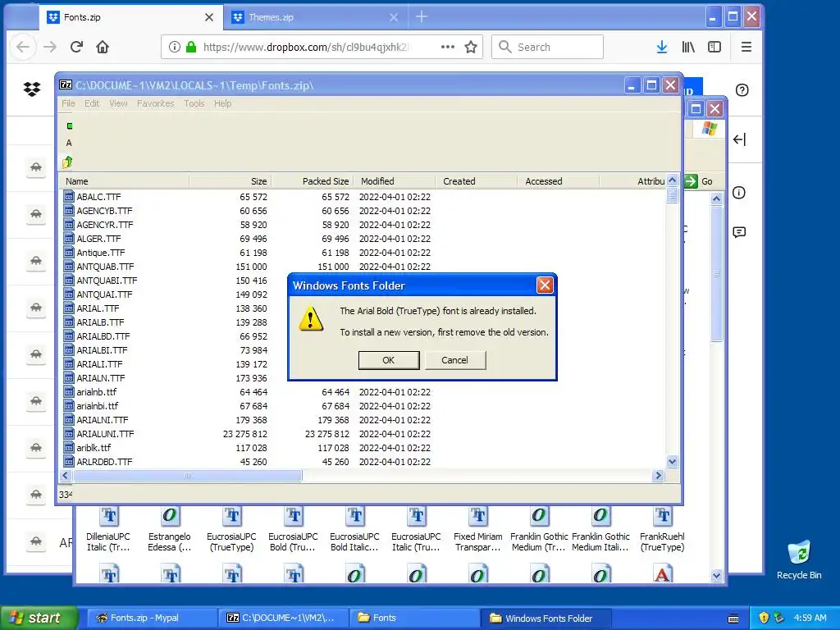Open browser library icon
840x630 pixels.
click(688, 47)
